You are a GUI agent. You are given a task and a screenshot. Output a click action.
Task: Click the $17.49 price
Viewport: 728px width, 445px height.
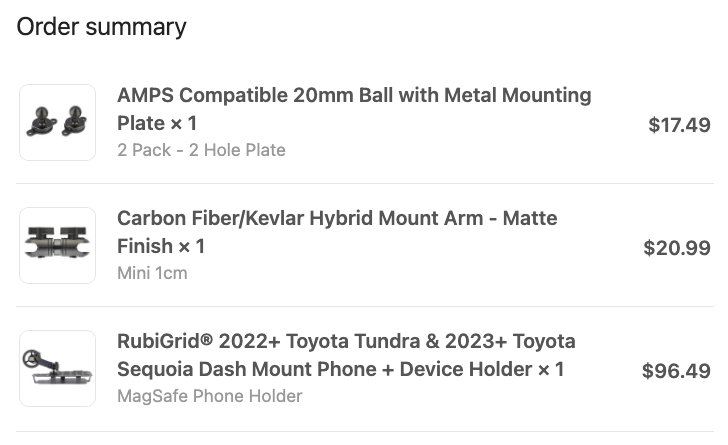(x=679, y=125)
